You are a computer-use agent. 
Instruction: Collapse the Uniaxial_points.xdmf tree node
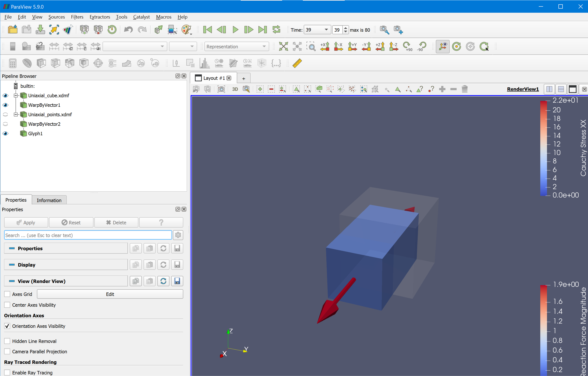(16, 114)
